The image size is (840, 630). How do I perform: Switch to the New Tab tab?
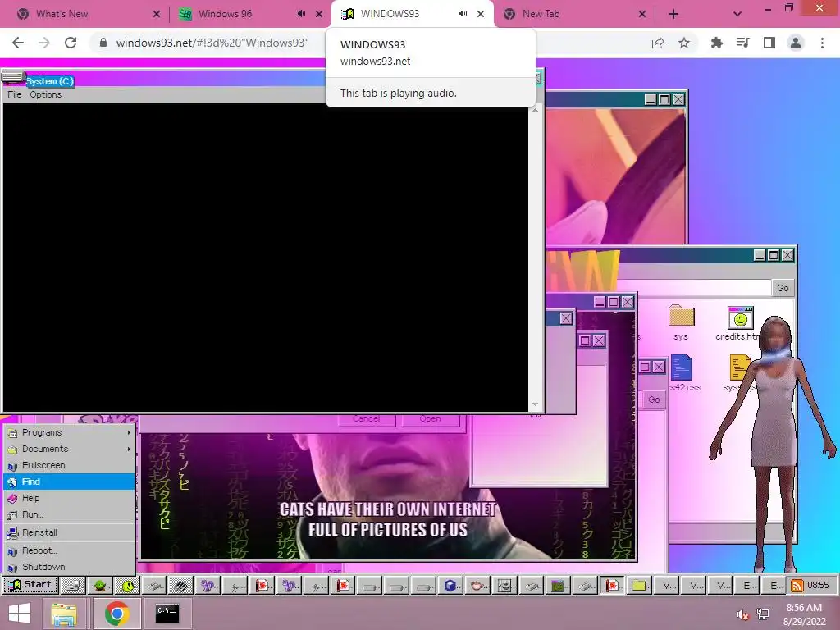[x=541, y=14]
